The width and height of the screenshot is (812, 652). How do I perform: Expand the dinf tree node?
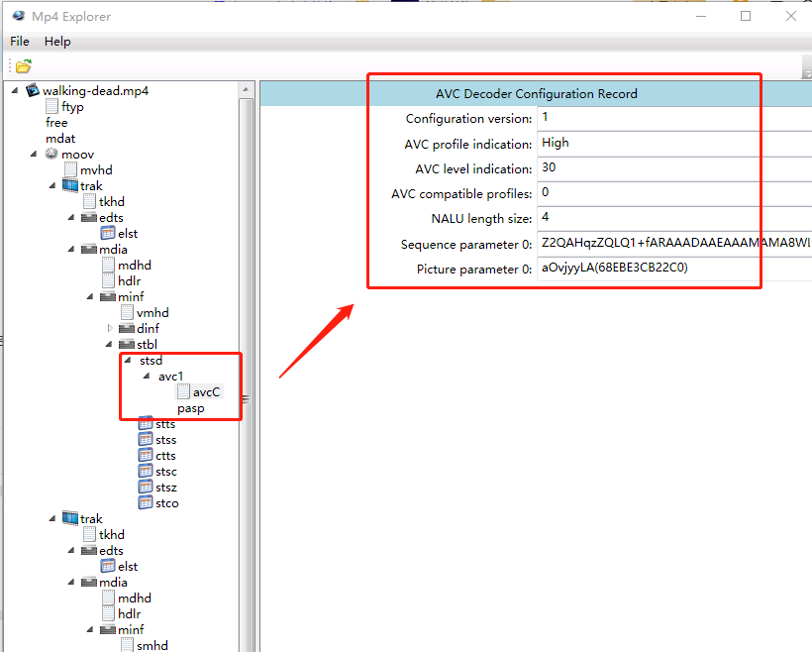pos(110,328)
